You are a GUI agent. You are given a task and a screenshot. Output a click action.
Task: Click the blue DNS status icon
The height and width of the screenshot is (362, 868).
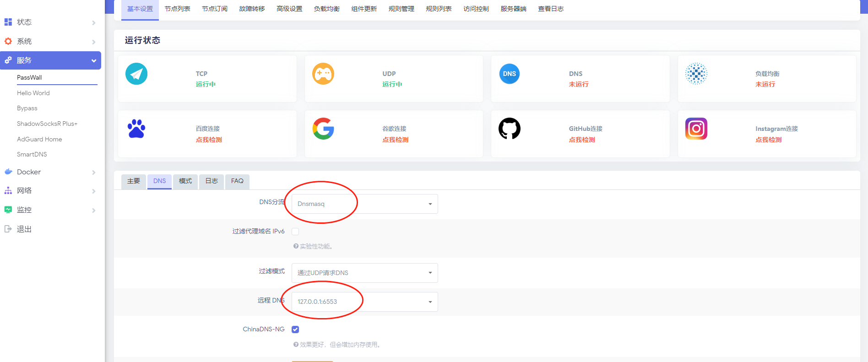[x=509, y=74]
